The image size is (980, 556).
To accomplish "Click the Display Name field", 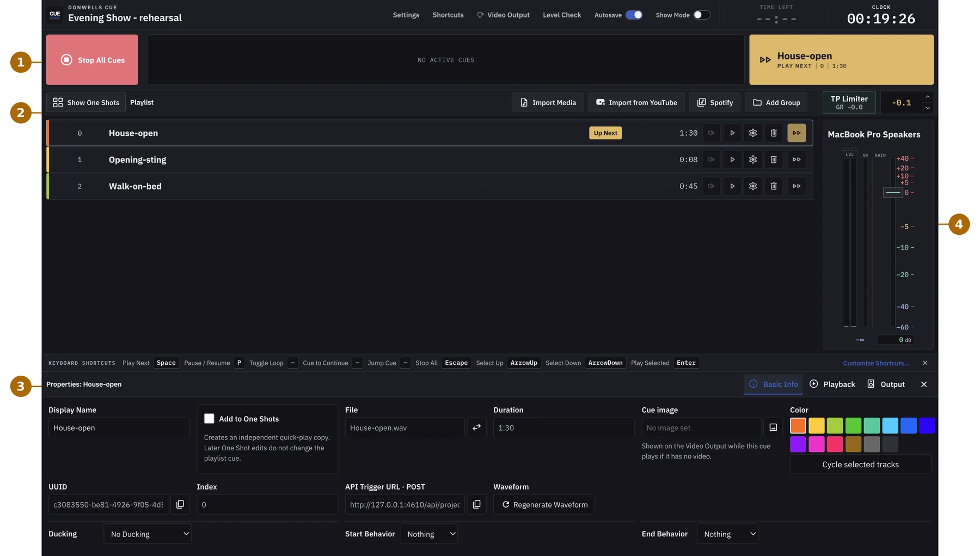I will 119,428.
